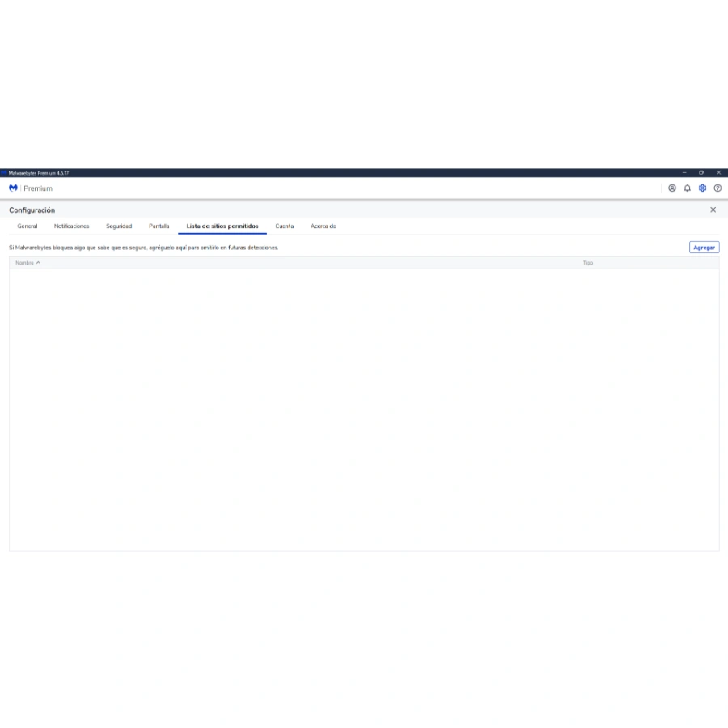Click the title bar Malwarebytes app icon
Viewport: 728px width, 728px height.
4,173
